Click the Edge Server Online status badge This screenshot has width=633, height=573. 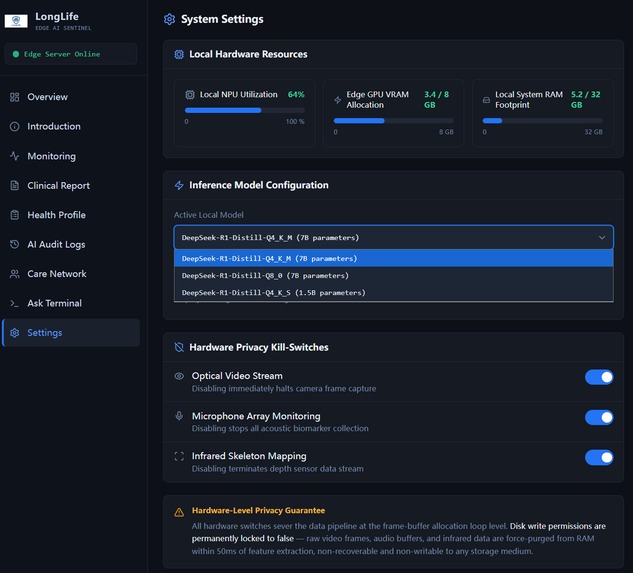(x=71, y=54)
